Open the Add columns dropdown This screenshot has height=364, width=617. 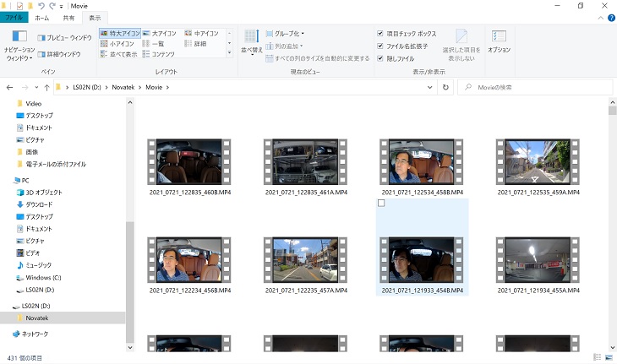click(x=284, y=46)
